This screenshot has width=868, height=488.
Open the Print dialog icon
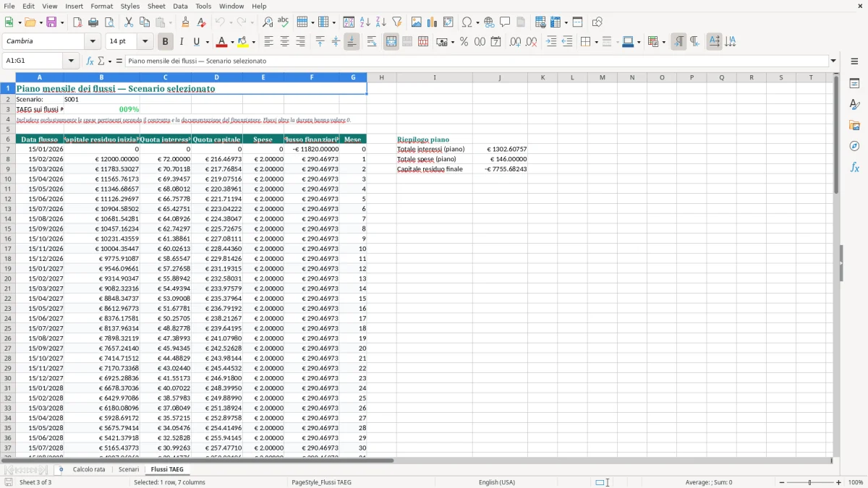point(93,22)
